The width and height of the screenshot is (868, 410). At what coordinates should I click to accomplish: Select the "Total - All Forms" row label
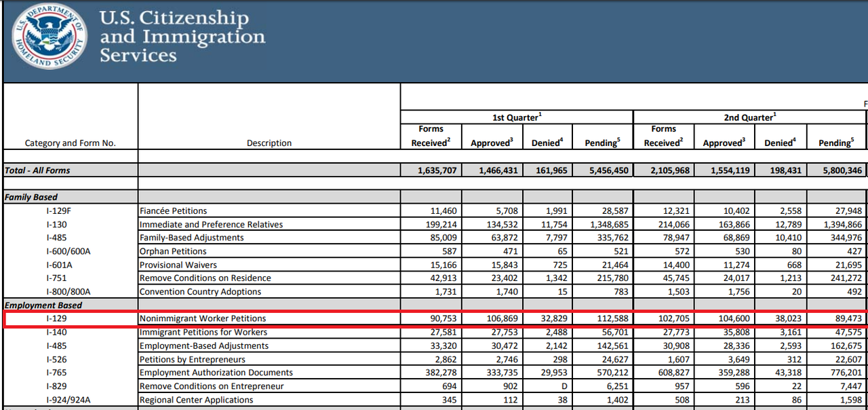point(37,170)
